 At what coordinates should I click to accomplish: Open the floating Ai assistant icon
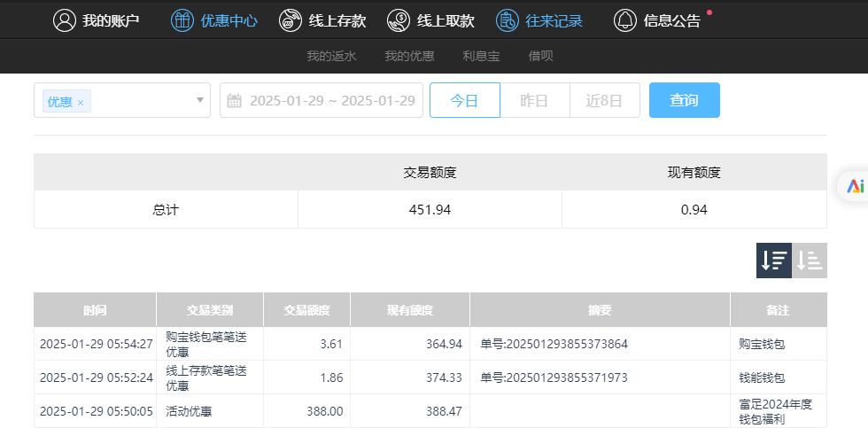pyautogui.click(x=855, y=185)
